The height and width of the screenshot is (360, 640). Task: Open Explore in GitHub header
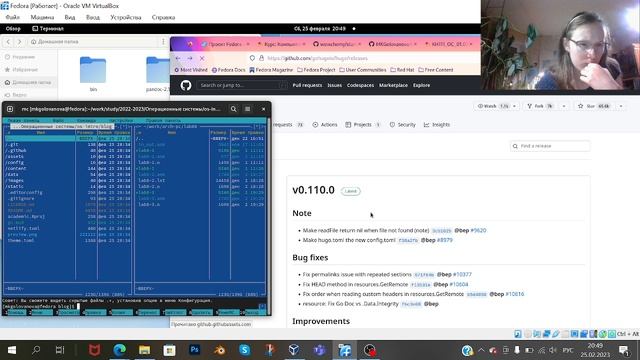click(421, 85)
